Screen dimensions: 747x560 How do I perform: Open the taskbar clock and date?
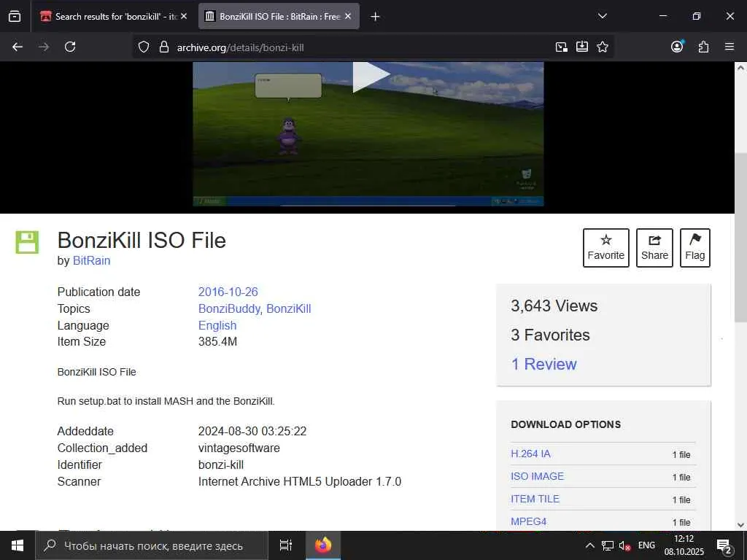pyautogui.click(x=684, y=545)
